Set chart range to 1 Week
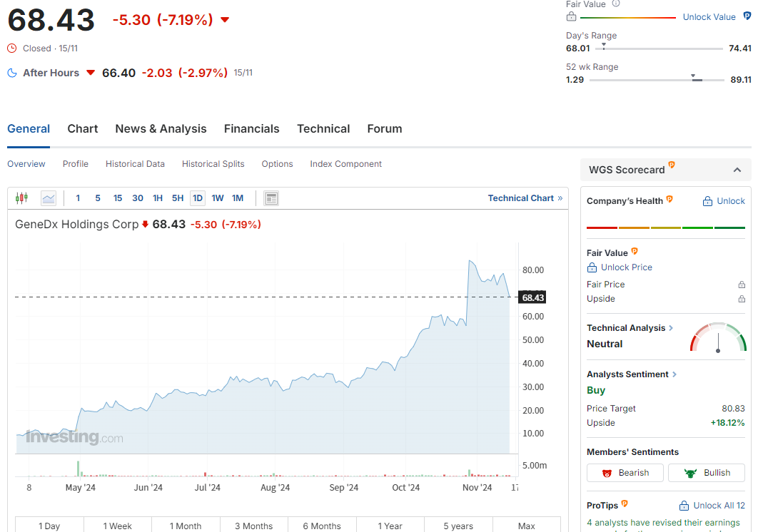 coord(118,526)
